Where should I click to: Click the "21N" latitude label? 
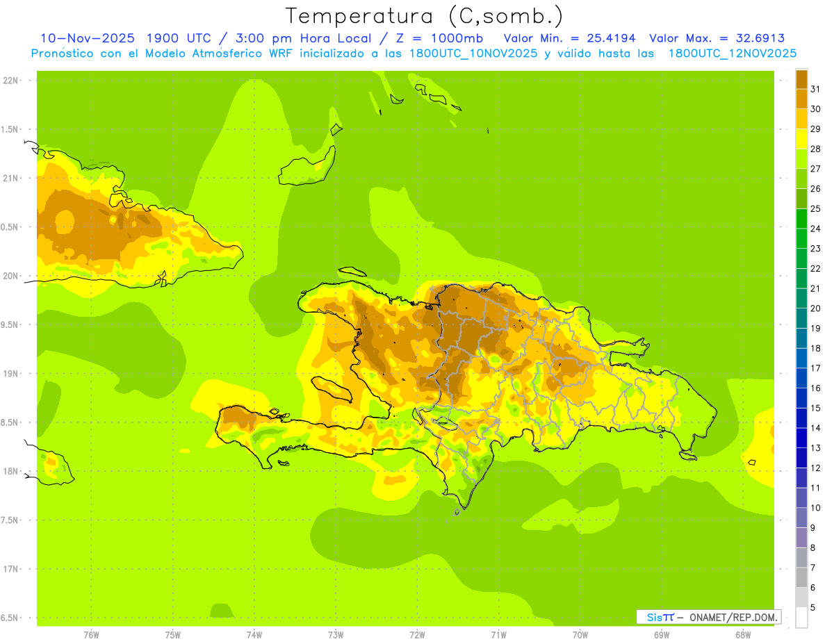point(10,179)
